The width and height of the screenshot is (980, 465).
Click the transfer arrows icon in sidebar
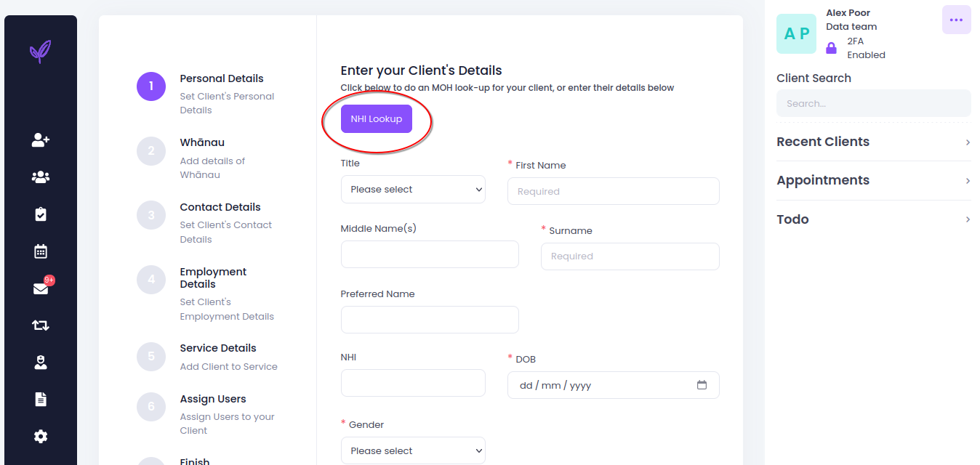(x=41, y=325)
